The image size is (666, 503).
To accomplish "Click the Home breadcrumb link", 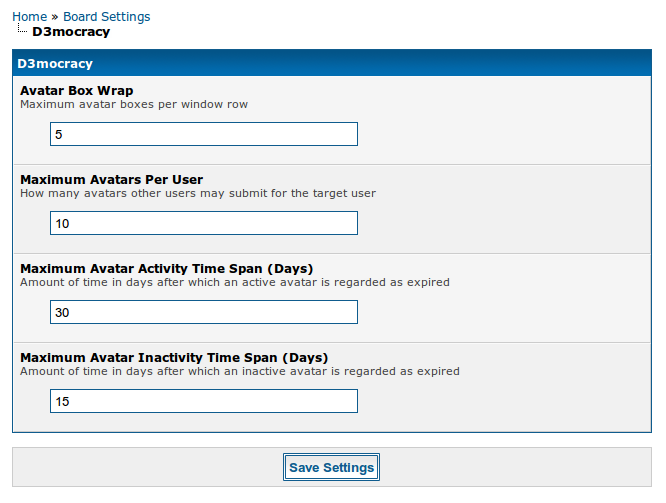I will tap(29, 17).
